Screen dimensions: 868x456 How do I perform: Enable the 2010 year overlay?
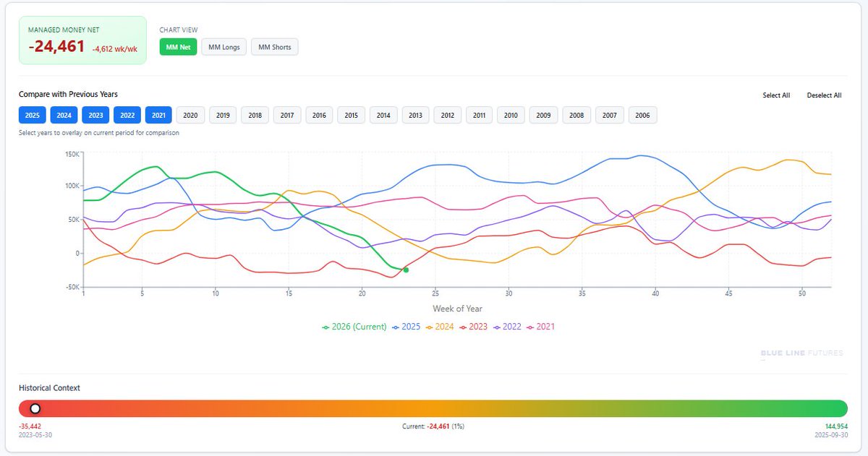tap(511, 115)
